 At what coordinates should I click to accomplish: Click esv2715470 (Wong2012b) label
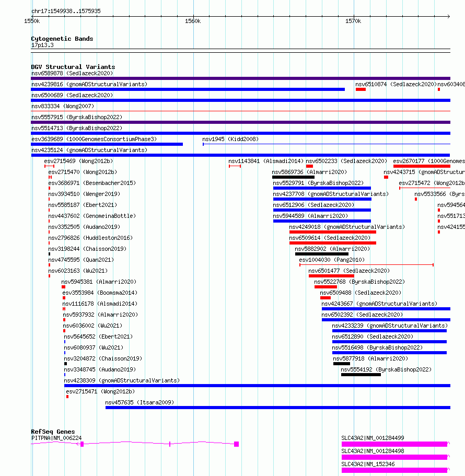pos(83,172)
